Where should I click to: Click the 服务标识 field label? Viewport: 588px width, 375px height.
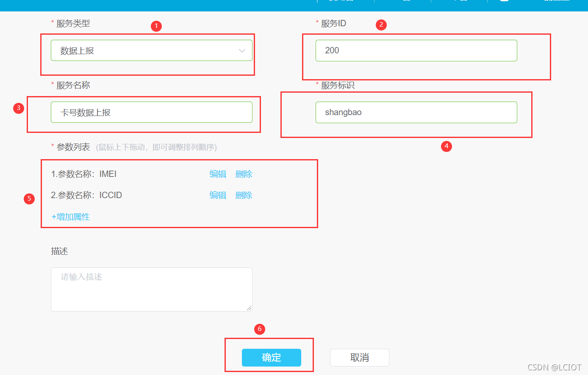(x=338, y=85)
